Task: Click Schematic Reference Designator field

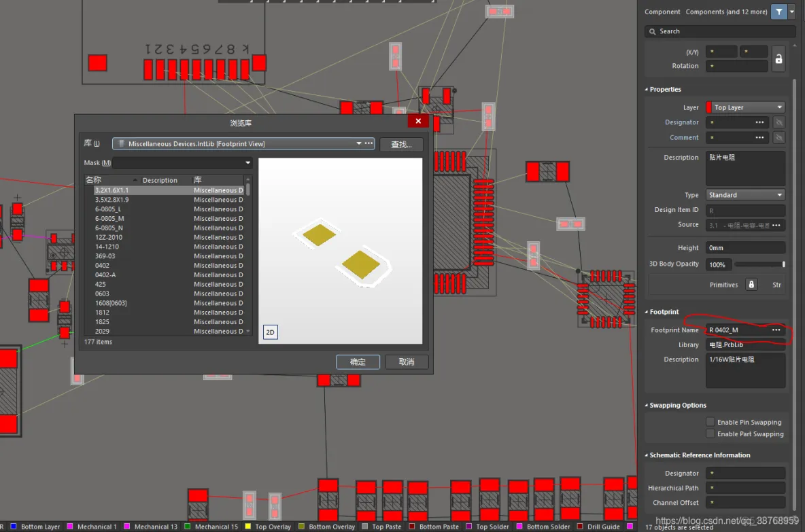Action: pos(745,474)
